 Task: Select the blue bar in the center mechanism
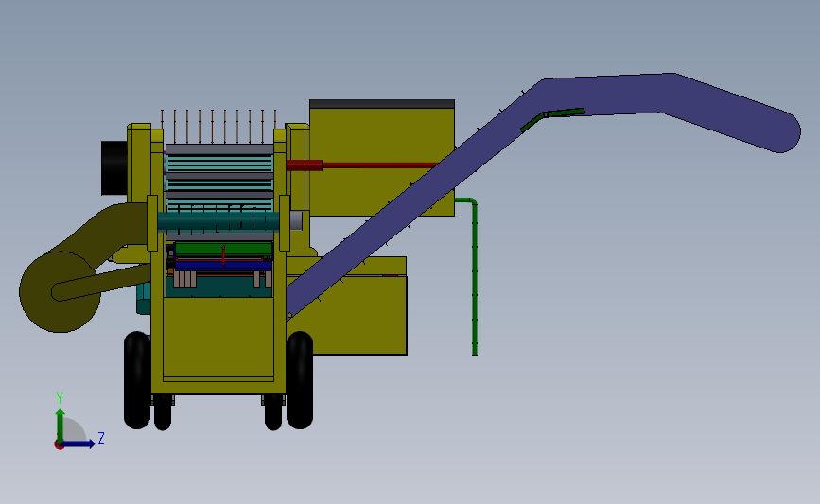[x=223, y=266]
